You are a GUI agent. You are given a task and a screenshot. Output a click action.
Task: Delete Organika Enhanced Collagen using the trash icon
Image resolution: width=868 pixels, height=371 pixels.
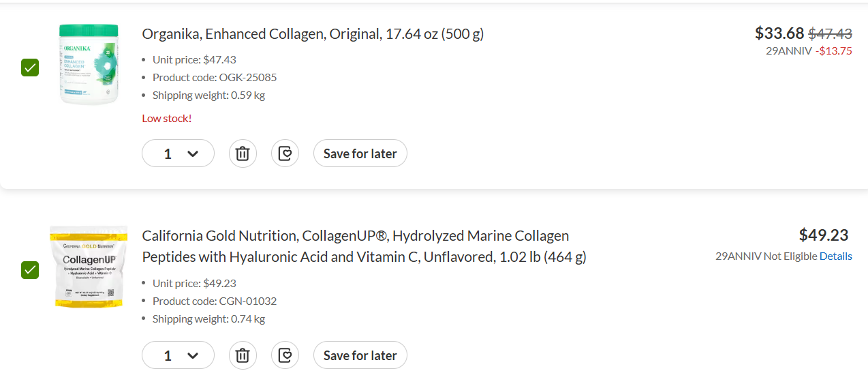tap(242, 153)
